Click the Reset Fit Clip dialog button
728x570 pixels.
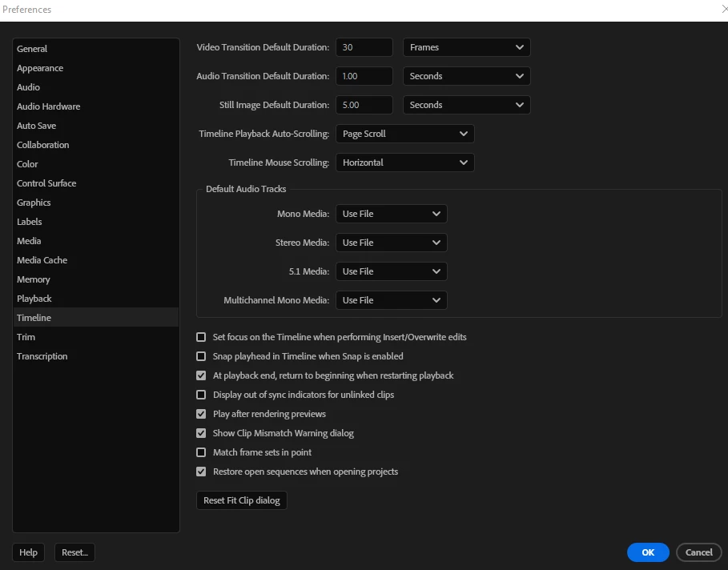point(241,500)
